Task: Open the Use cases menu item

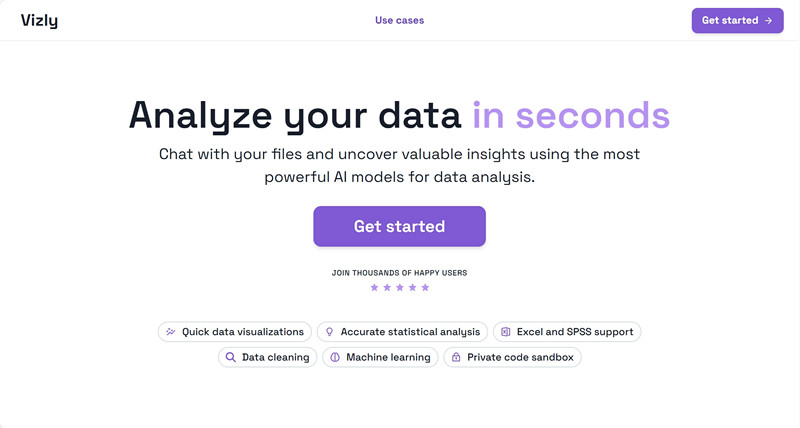Action: (x=399, y=20)
